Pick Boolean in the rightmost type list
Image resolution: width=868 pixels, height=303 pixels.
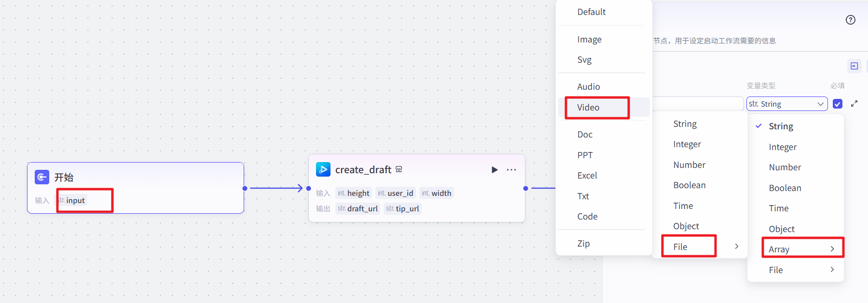pyautogui.click(x=785, y=188)
